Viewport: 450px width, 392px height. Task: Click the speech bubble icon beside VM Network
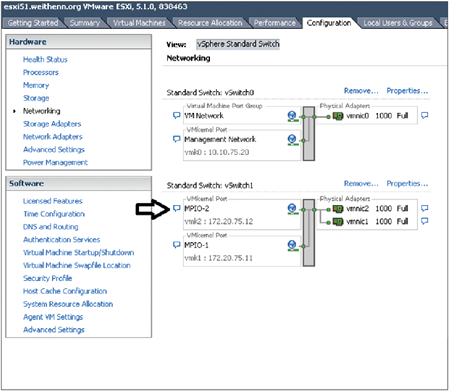click(177, 116)
